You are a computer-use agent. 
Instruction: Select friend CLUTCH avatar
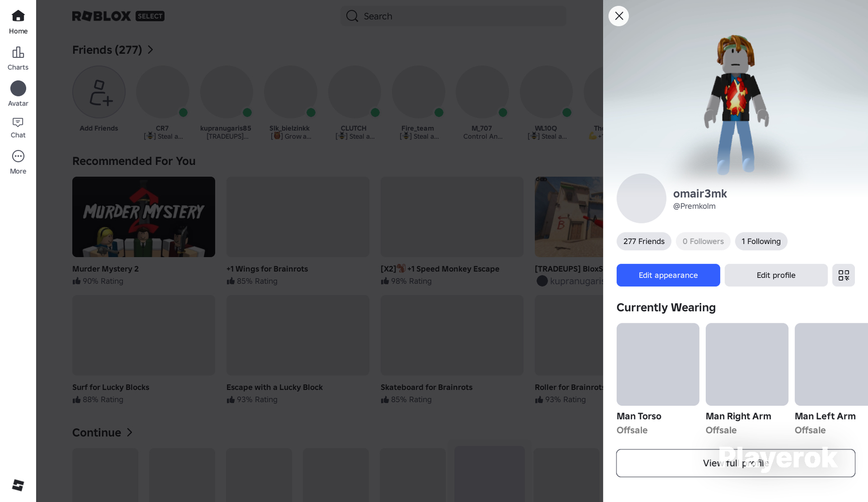tap(355, 92)
